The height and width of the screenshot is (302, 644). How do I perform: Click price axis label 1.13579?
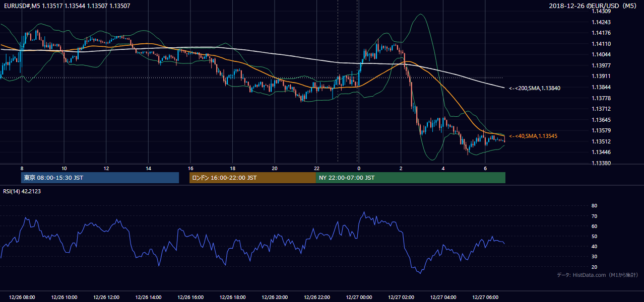click(601, 131)
